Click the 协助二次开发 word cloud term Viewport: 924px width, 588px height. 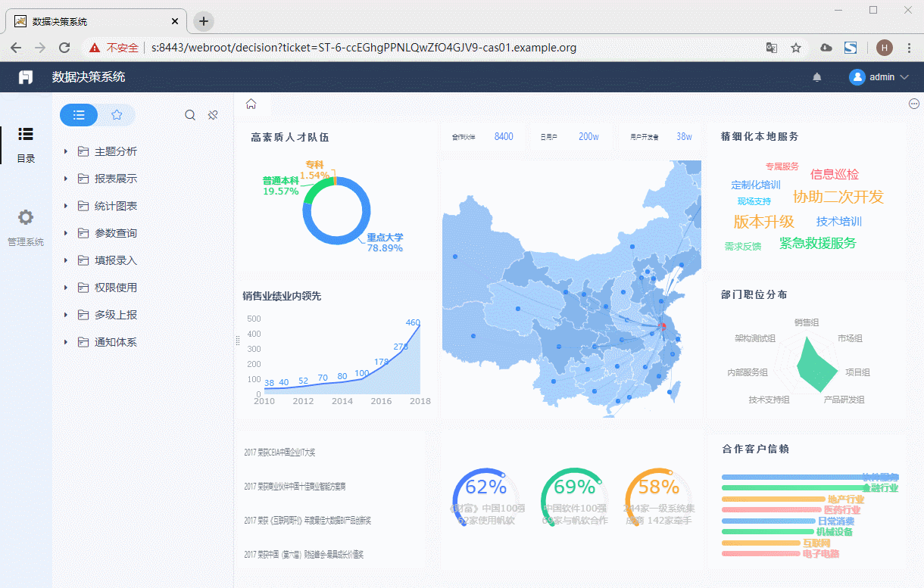pyautogui.click(x=838, y=197)
